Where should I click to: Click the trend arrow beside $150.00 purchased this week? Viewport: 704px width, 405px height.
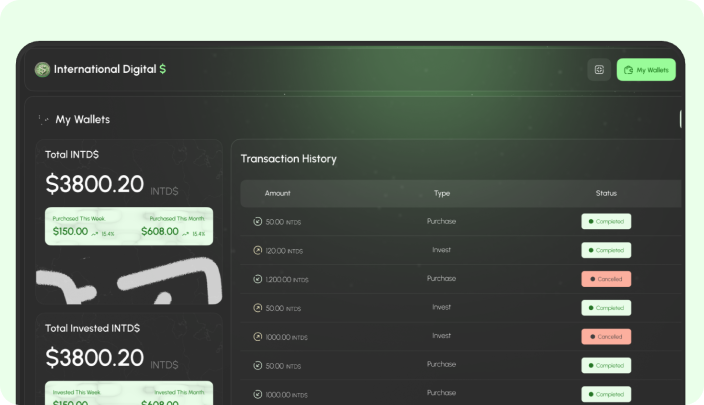tap(95, 233)
